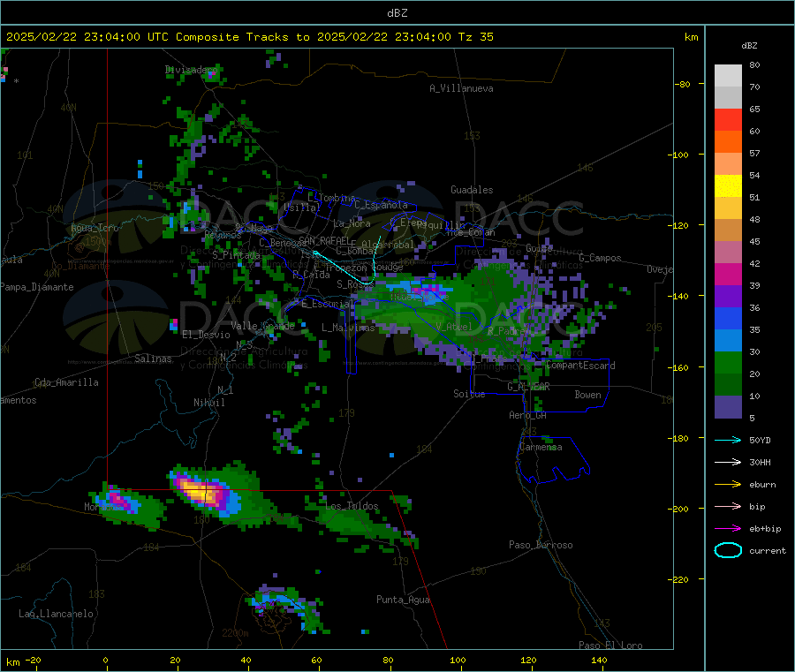This screenshot has height=672, width=795.
Task: Select the gray 65–70 dBZ swatch
Action: pyautogui.click(x=728, y=98)
